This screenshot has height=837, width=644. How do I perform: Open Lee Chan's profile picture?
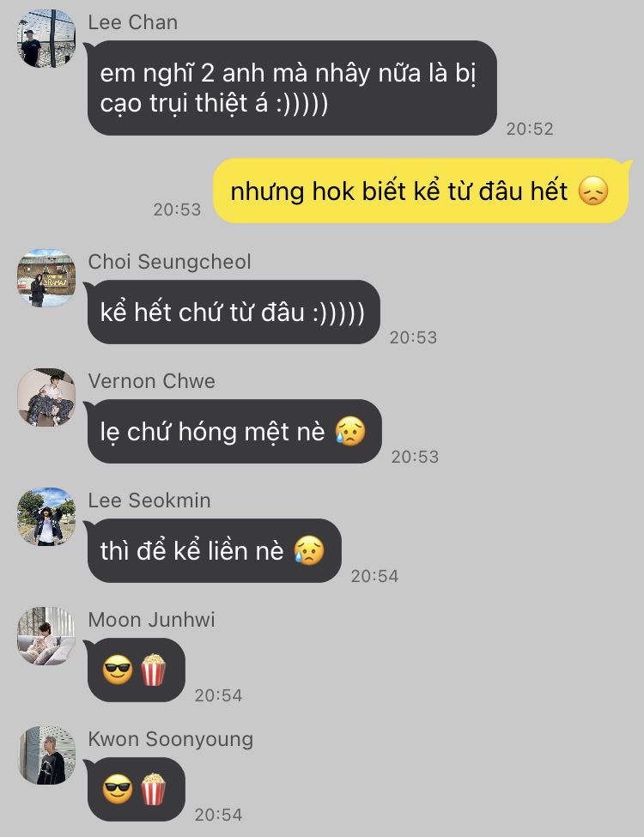(x=46, y=39)
